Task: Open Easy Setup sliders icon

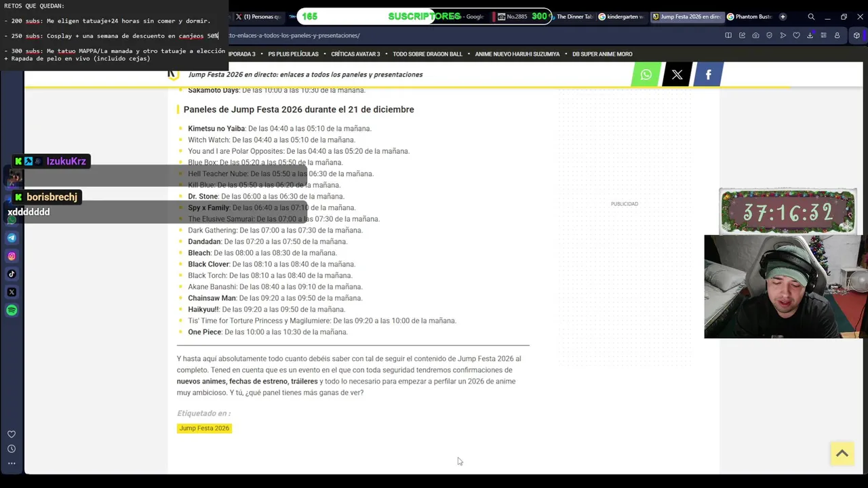Action: tap(823, 35)
